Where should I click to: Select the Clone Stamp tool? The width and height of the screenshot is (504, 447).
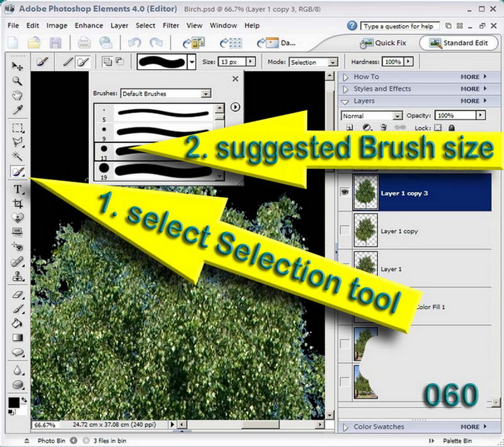coord(17,276)
